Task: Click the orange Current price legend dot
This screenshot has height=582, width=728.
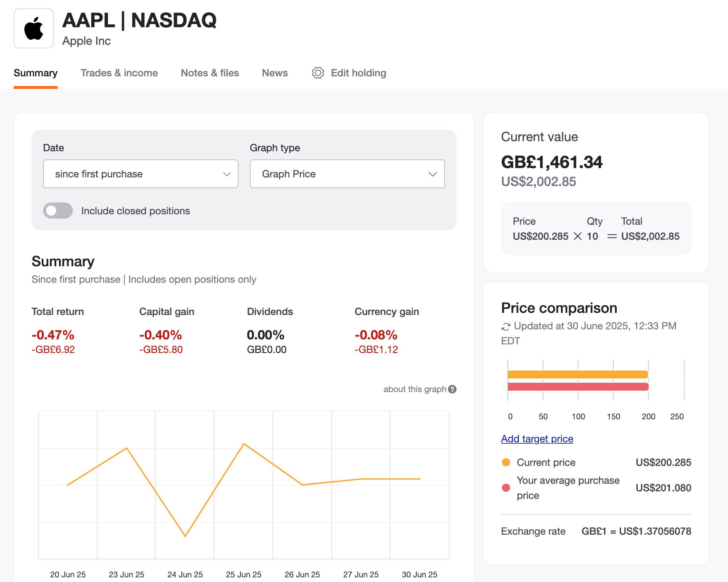Action: coord(506,462)
